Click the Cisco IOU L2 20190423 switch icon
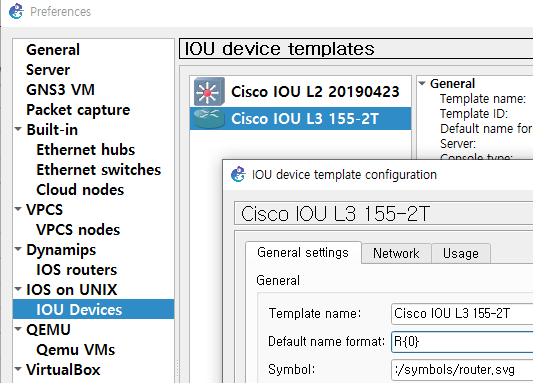This screenshot has height=383, width=533. (x=209, y=91)
